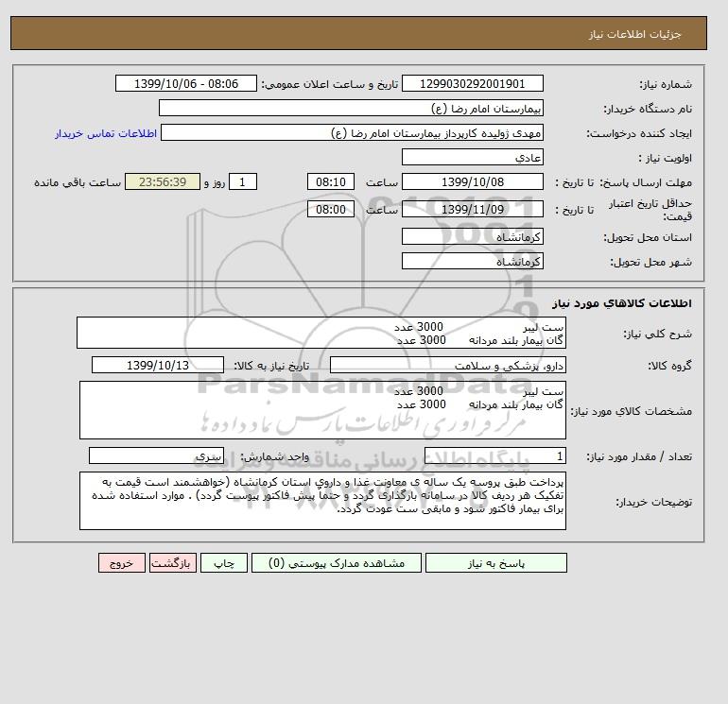
Task: Click need date field 1399/10/13
Action: point(158,365)
